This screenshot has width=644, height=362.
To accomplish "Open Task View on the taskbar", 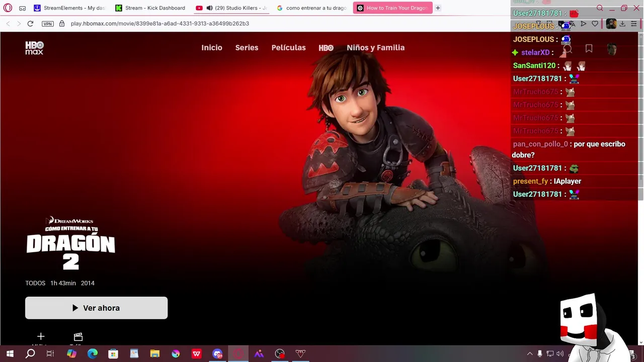I will [x=50, y=354].
